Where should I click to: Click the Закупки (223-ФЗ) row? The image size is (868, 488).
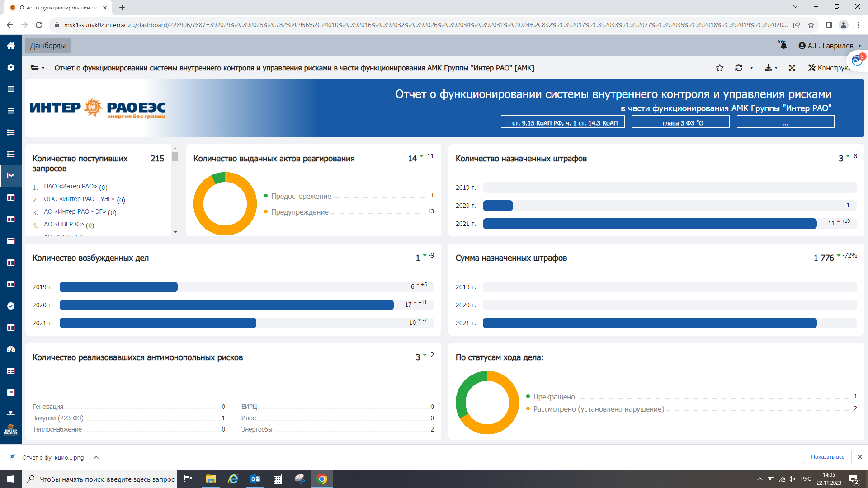tap(129, 418)
